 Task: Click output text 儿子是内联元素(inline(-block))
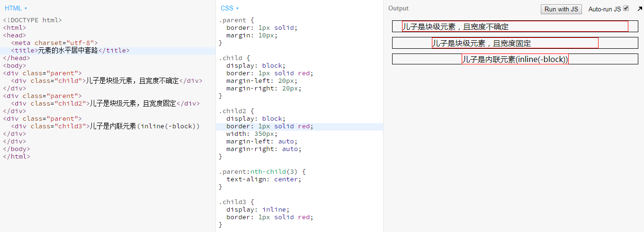coord(515,59)
